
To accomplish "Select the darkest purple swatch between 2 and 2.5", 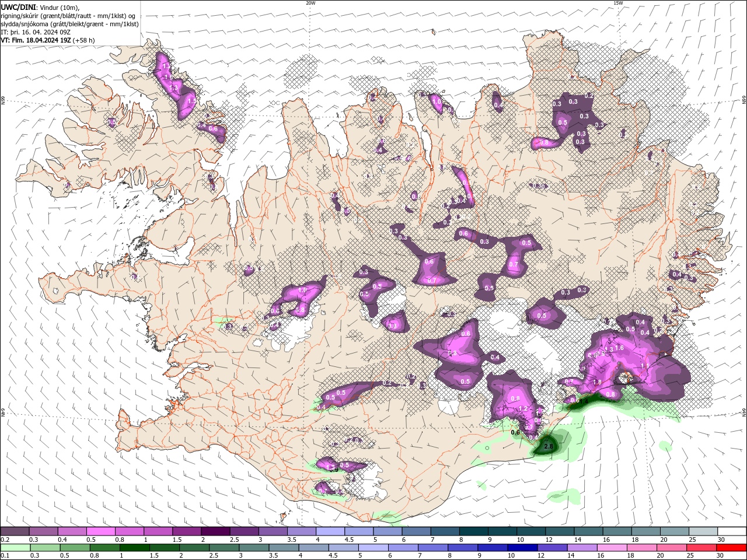I will tap(215, 531).
